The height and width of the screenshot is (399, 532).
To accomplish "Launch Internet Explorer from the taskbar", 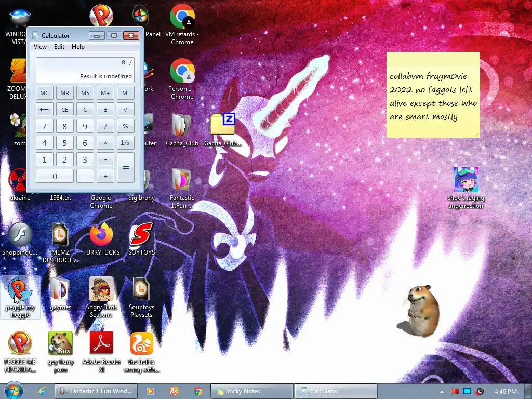I will 42,391.
